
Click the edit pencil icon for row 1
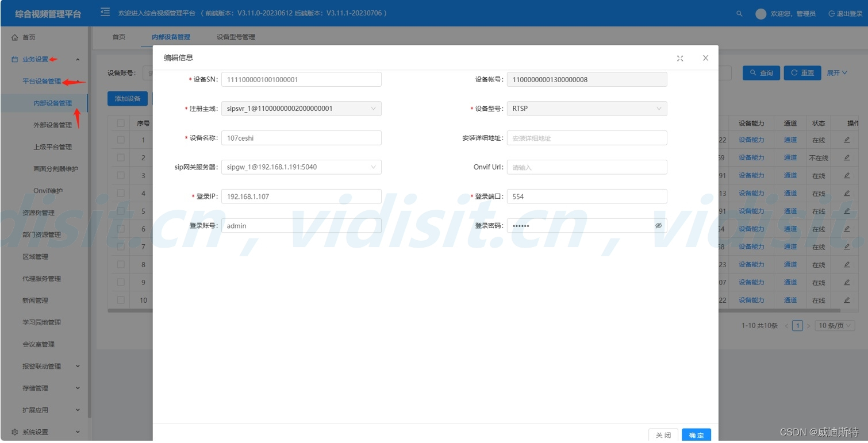(x=847, y=140)
